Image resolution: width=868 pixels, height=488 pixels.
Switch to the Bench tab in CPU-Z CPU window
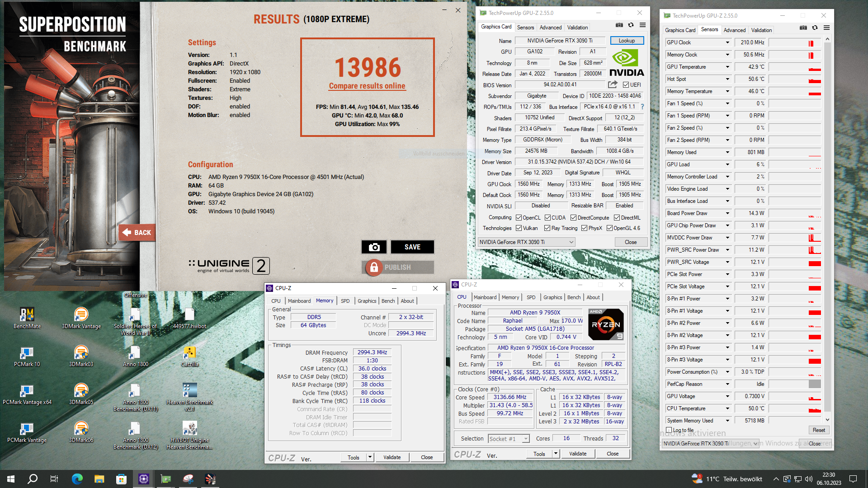(574, 297)
